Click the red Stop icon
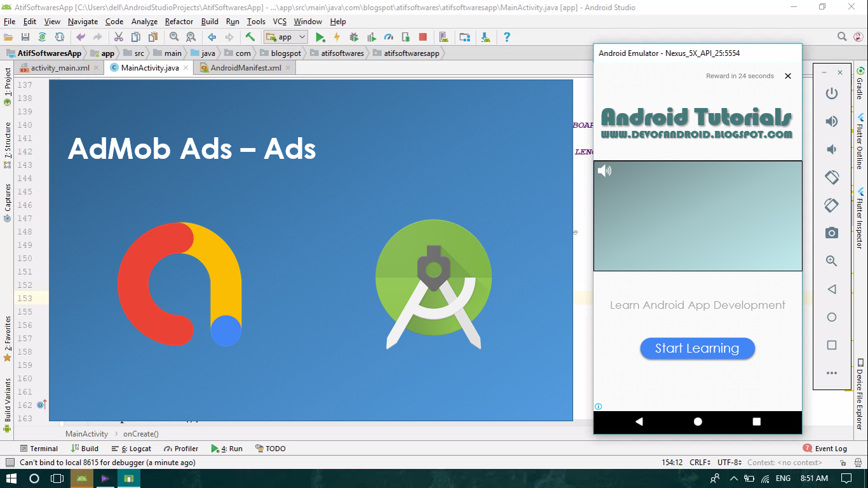 [x=423, y=37]
